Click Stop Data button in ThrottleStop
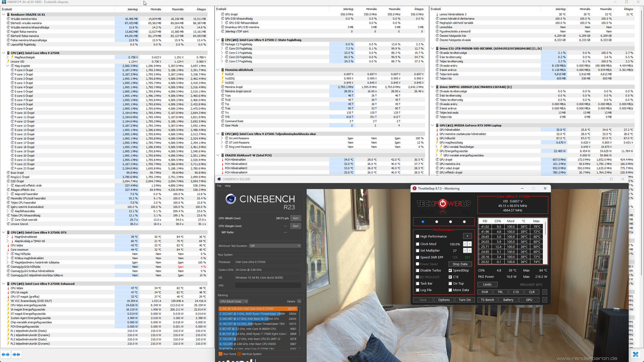This screenshot has height=362, width=644. (460, 264)
